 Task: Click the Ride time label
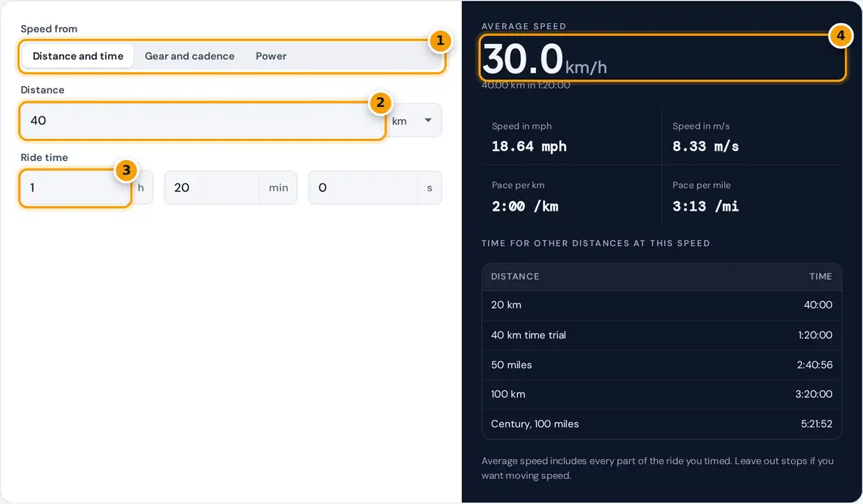pyautogui.click(x=45, y=157)
